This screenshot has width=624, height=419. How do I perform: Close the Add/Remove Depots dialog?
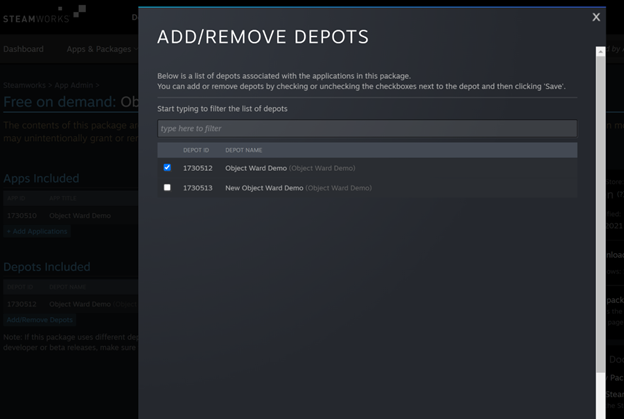coord(596,17)
